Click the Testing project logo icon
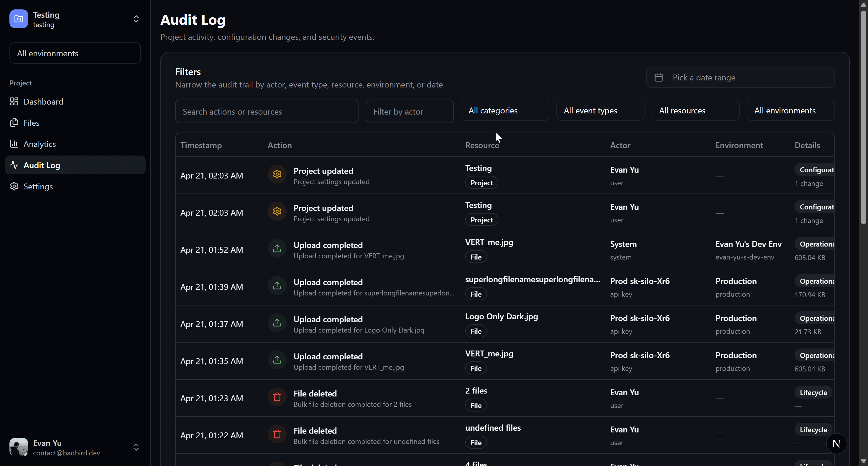Viewport: 868px width, 466px height. click(x=19, y=19)
